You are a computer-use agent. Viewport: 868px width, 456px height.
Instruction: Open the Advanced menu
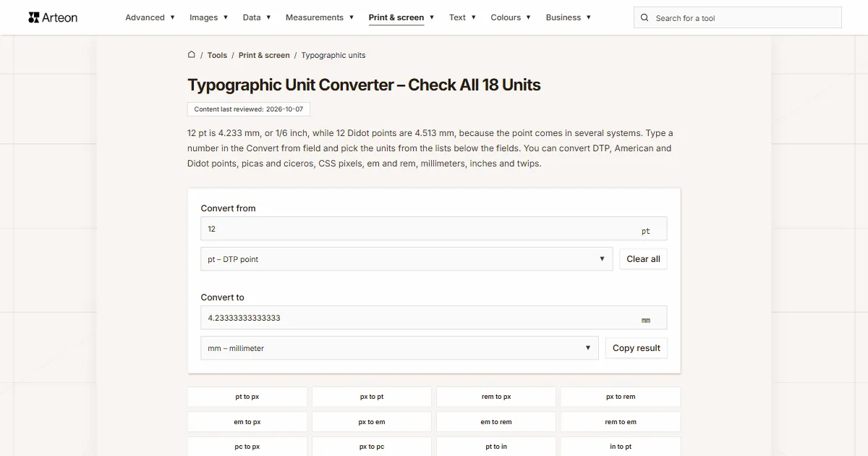150,17
